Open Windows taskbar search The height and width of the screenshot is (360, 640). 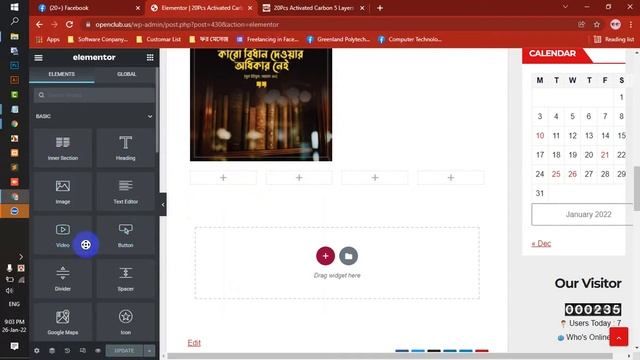(14, 21)
